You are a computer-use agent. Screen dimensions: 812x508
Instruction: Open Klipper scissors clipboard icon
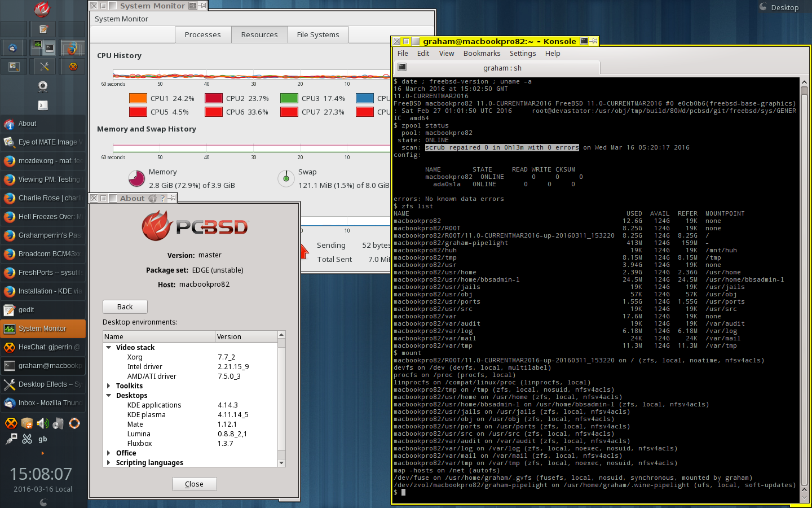pos(27,439)
